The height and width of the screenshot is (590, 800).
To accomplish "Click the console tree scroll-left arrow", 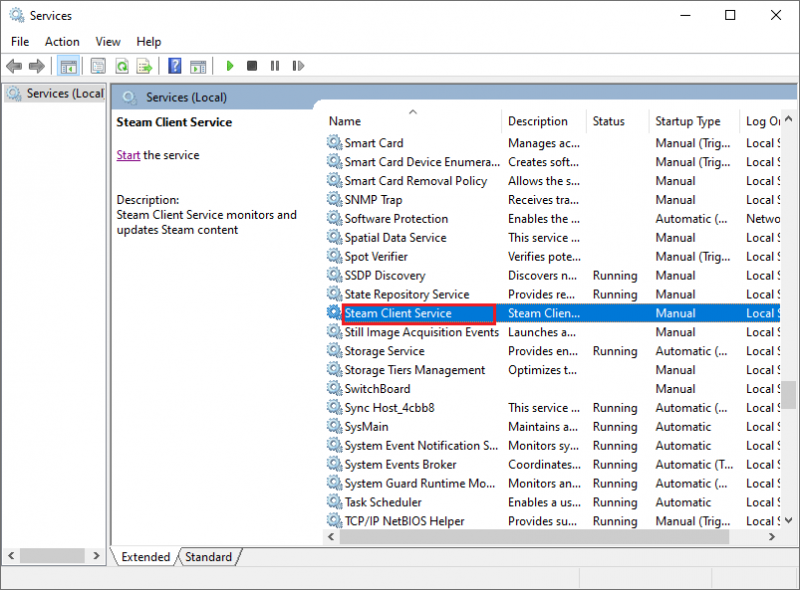I will click(11, 555).
